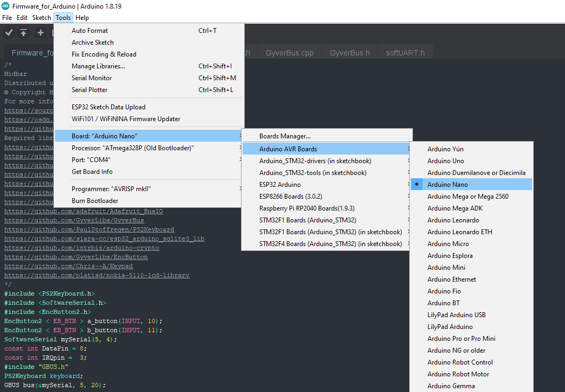565x392 pixels.
Task: Switch to the GyverBus.h tab
Action: [x=350, y=53]
